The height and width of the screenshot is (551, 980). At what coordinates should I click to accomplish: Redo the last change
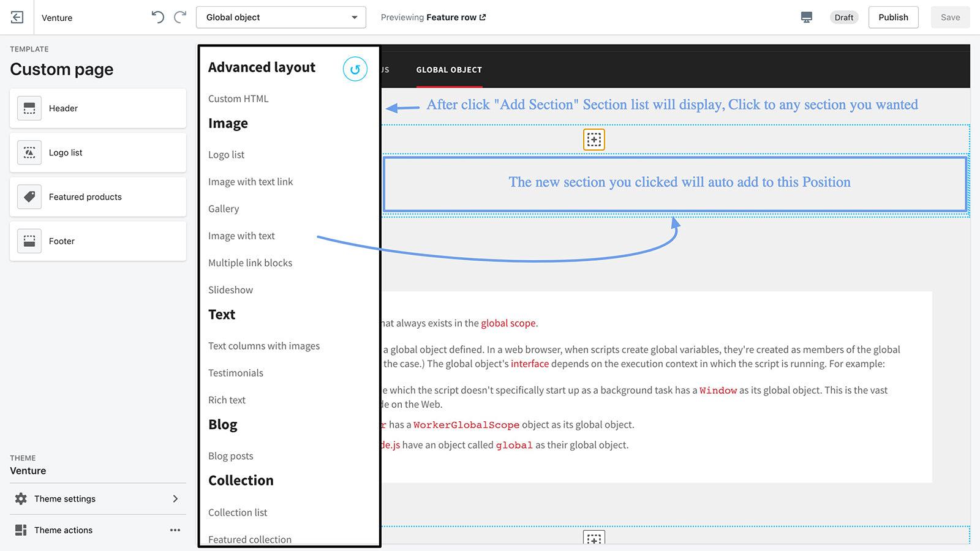[x=180, y=17]
